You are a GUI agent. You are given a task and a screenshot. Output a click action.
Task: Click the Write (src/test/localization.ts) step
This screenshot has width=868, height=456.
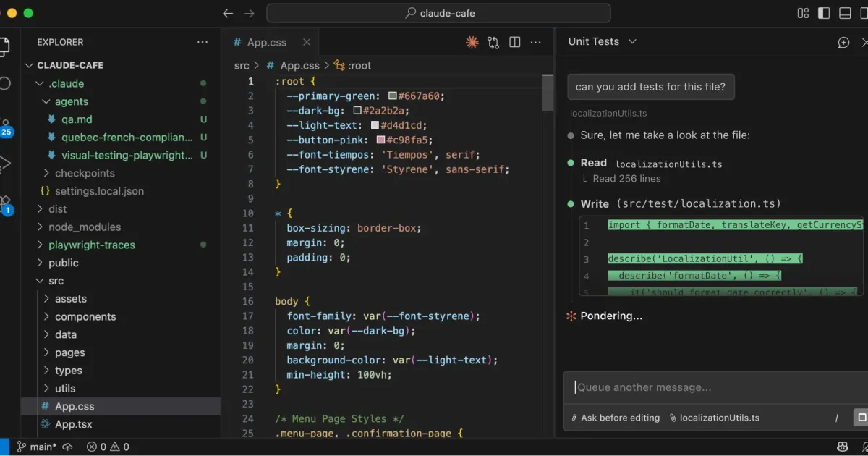(681, 204)
